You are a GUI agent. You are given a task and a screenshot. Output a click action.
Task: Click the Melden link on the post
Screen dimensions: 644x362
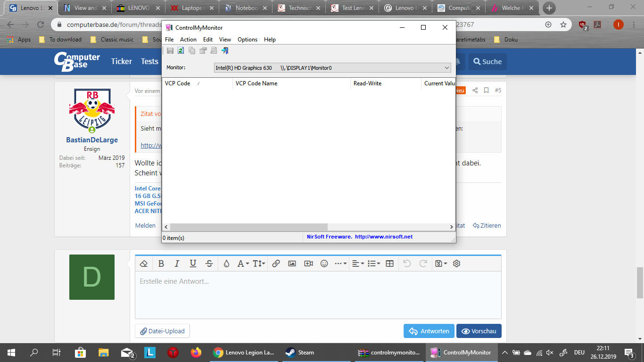tap(145, 225)
